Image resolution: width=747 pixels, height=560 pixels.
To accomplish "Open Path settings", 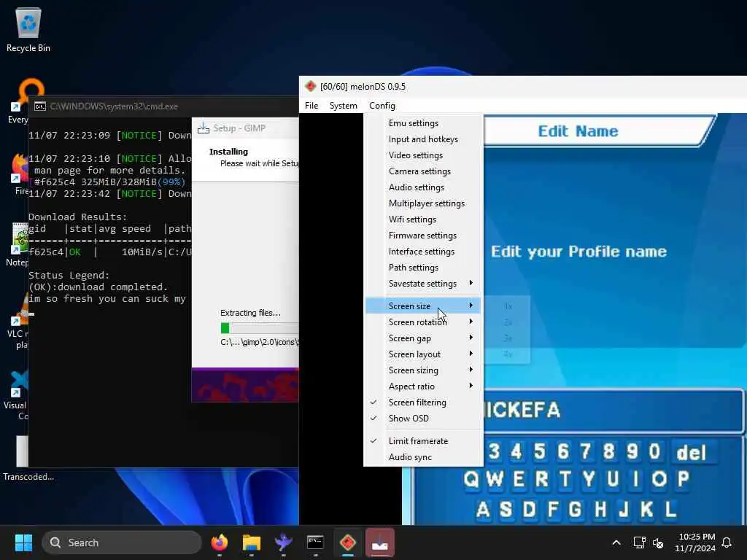I will (423, 268).
